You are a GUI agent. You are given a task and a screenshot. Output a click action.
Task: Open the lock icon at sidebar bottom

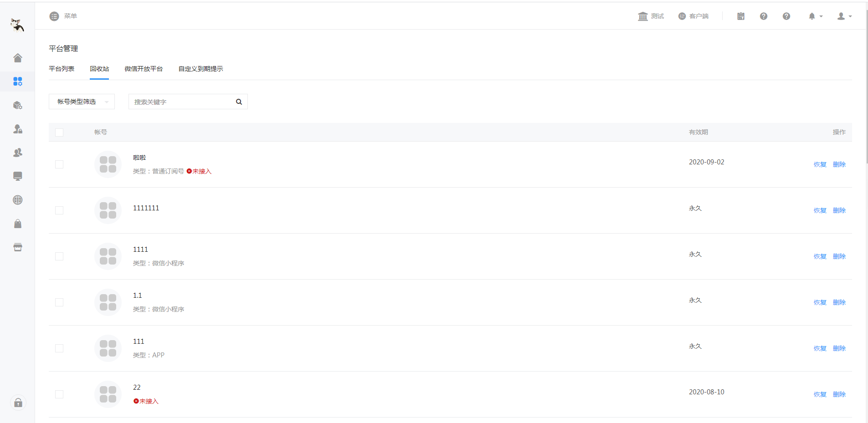click(x=18, y=403)
